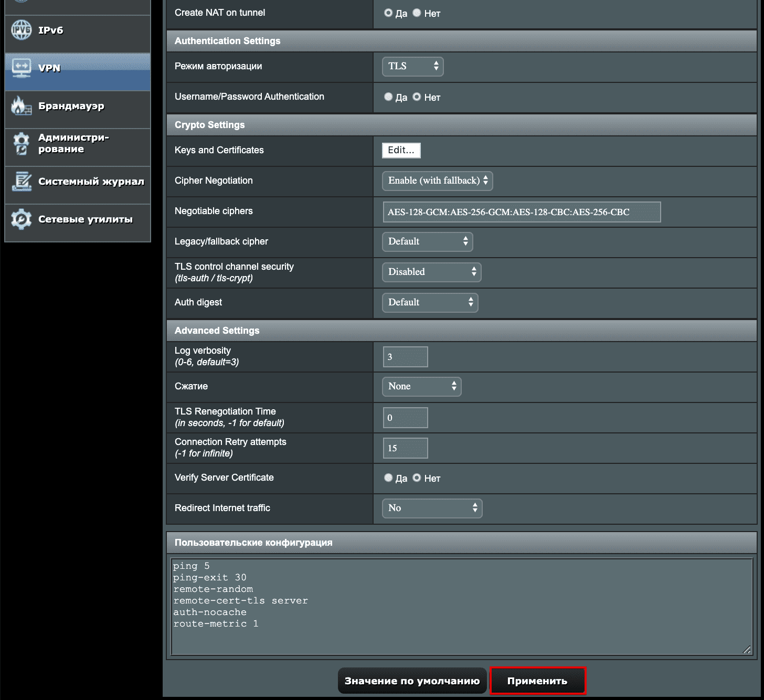This screenshot has height=700, width=764.
Task: Open the Сжатие compression dropdown
Action: [x=421, y=386]
